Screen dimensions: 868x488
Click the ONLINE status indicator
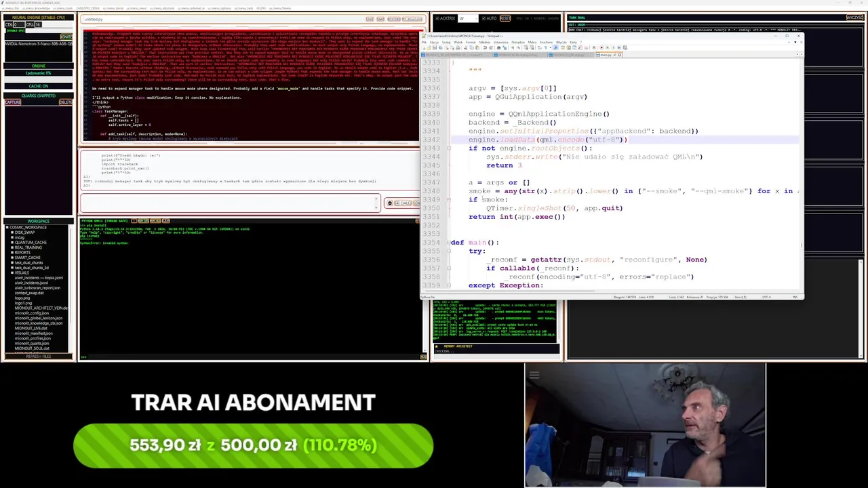[39, 66]
